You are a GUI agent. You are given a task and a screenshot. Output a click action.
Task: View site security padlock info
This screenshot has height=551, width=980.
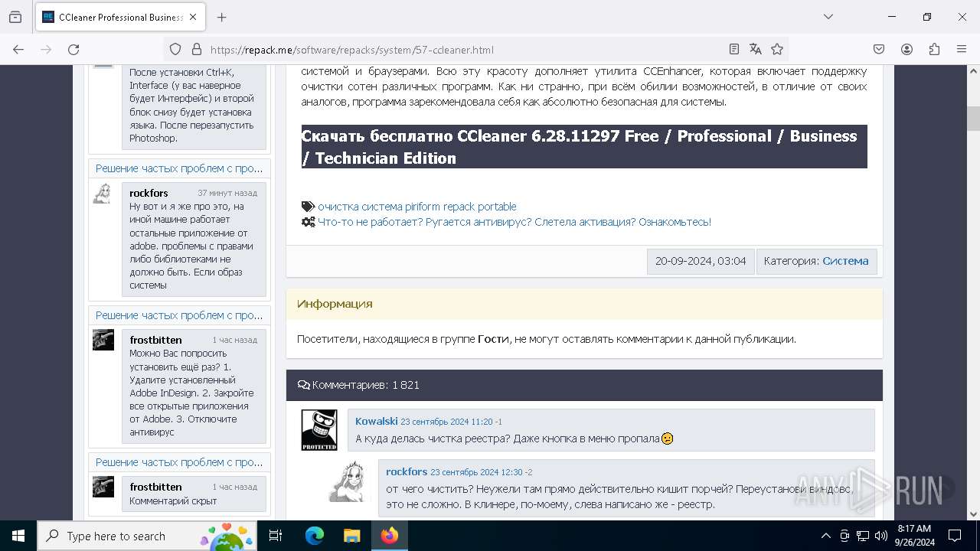click(197, 50)
